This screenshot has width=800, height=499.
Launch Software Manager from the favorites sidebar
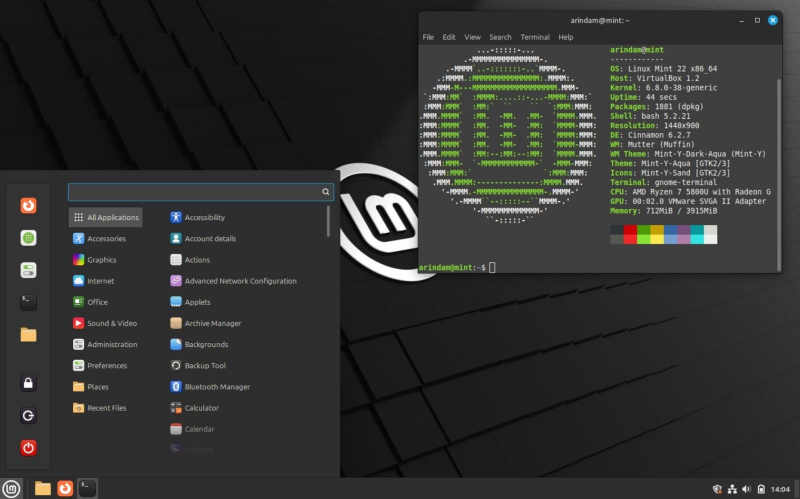(29, 238)
